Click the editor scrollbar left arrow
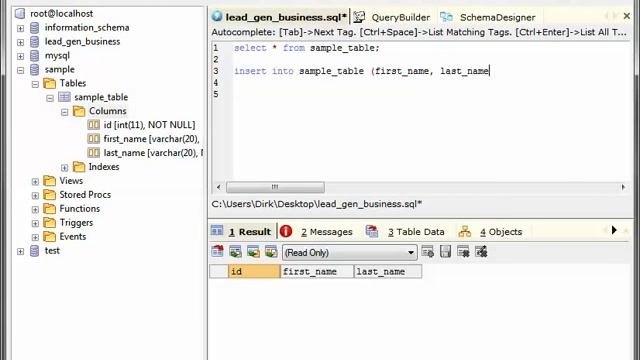Screen dimensions: 640x360 [218, 187]
